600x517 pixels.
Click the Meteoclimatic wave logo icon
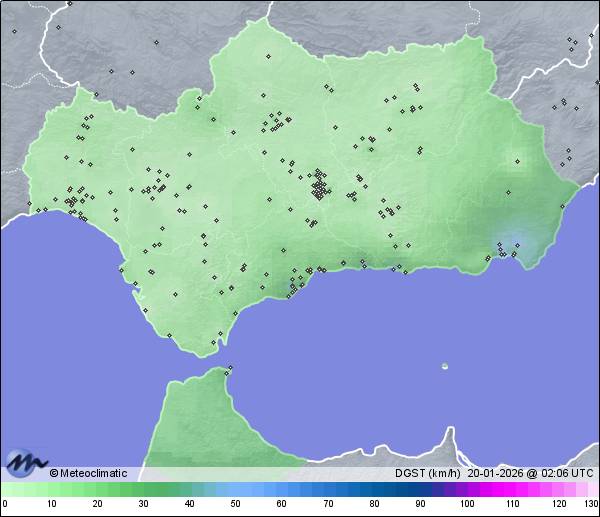point(25,462)
